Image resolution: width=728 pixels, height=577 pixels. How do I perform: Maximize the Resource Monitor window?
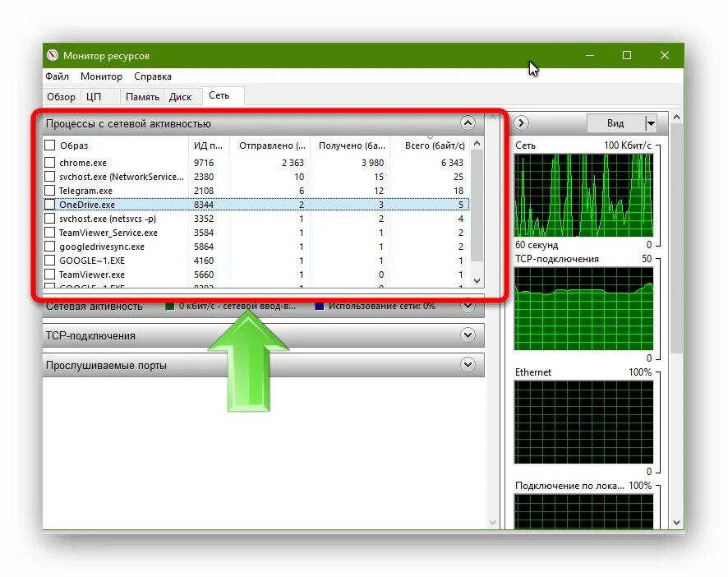pos(627,55)
